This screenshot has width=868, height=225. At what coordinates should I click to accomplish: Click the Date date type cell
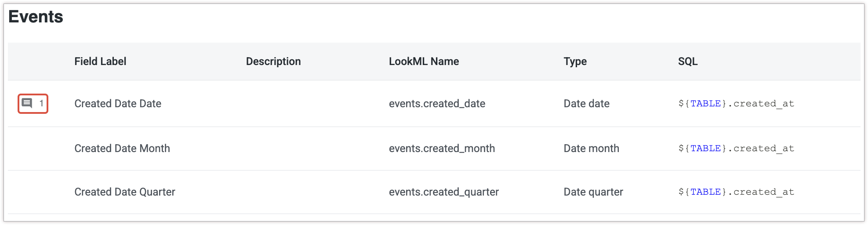[586, 104]
